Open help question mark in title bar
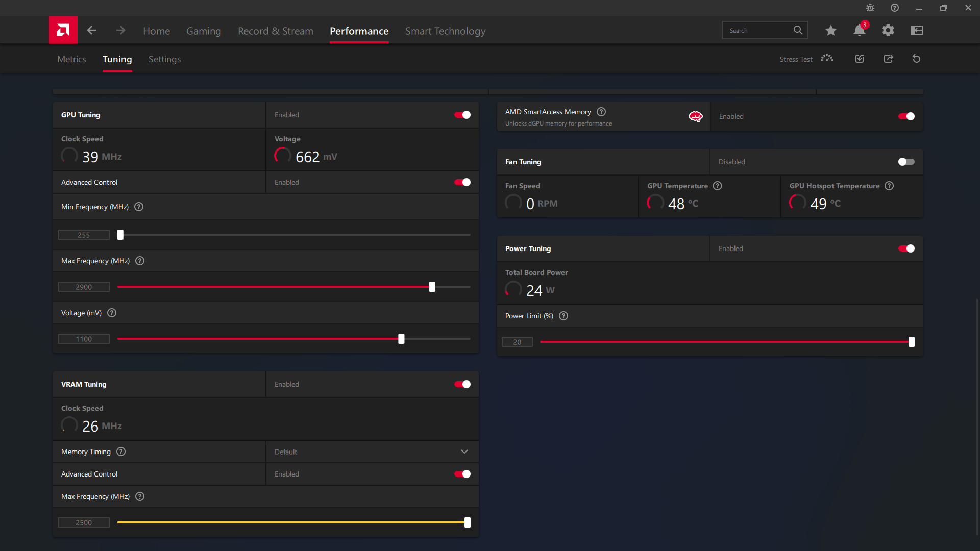This screenshot has width=980, height=551. (895, 8)
